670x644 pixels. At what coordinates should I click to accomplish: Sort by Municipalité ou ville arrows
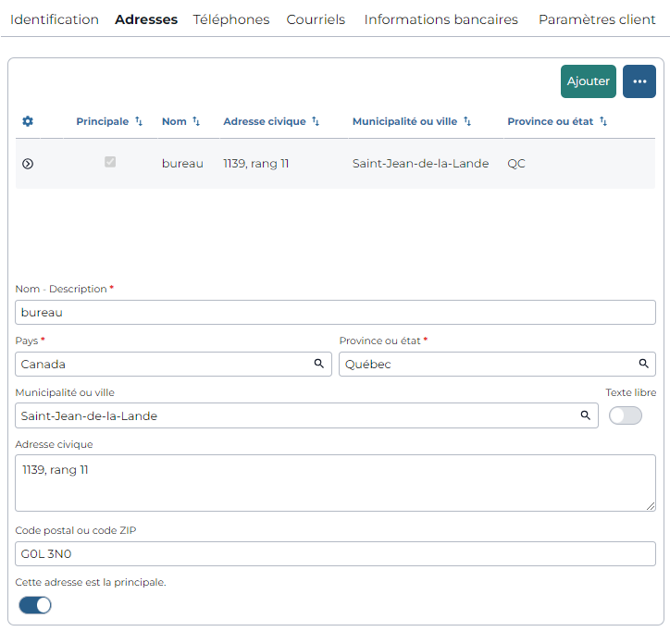point(467,121)
